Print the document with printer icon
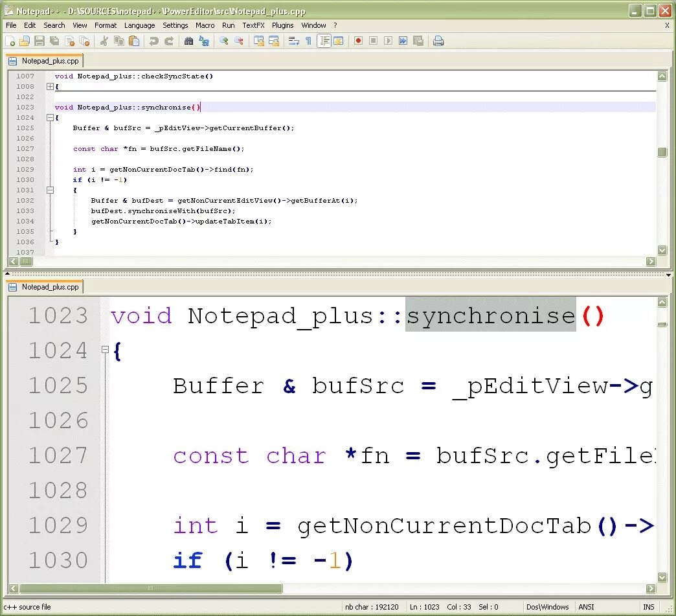The image size is (676, 616). (438, 41)
